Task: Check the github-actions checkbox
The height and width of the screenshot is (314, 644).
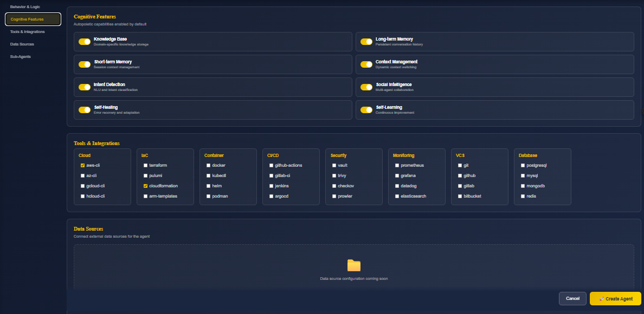Action: (x=271, y=166)
